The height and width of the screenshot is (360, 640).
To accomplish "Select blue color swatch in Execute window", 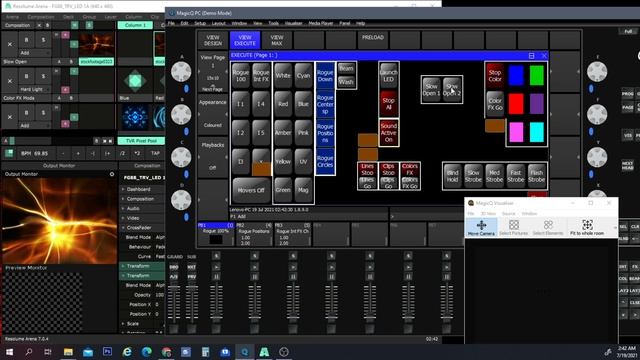I will [x=516, y=75].
